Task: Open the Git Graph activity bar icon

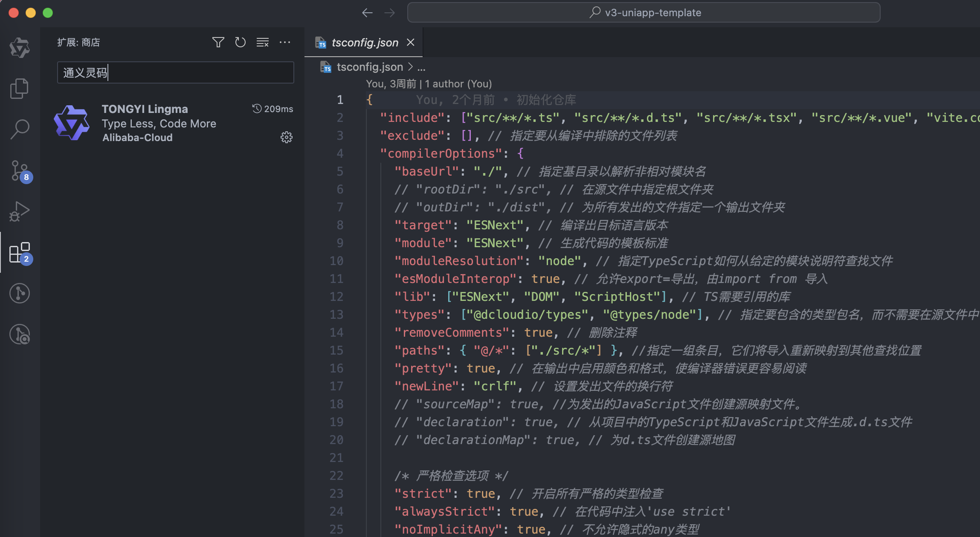Action: click(x=20, y=293)
